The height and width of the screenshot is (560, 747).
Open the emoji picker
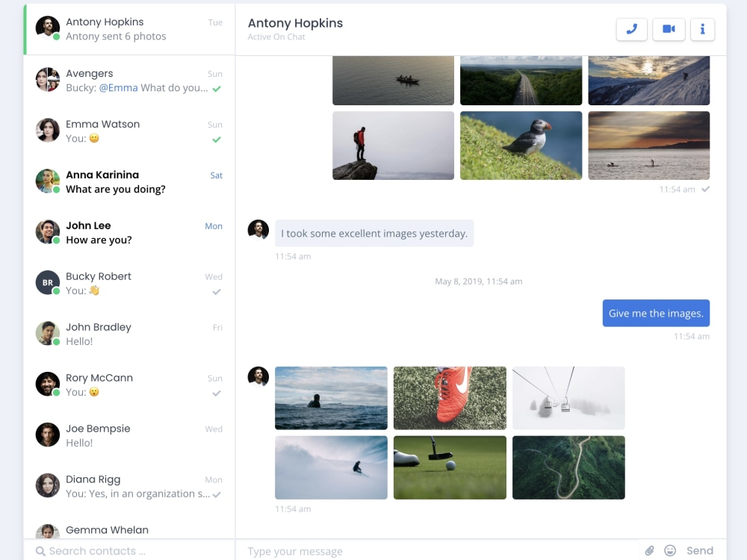tap(670, 550)
